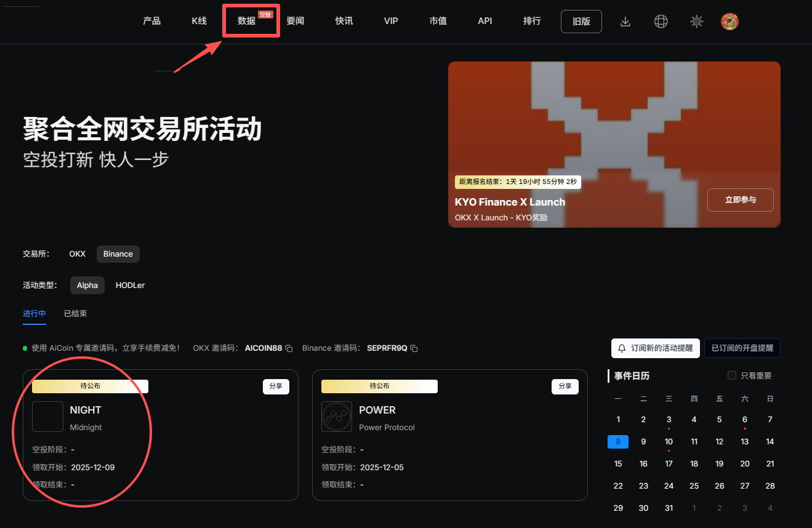Image resolution: width=812 pixels, height=528 pixels.
Task: Click the claim start date 2025-12-09
Action: pyautogui.click(x=93, y=467)
